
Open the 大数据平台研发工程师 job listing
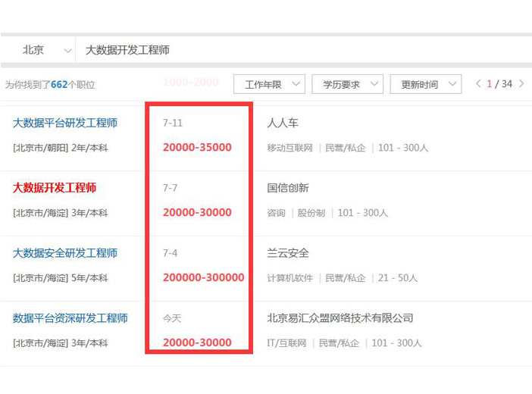click(x=65, y=123)
